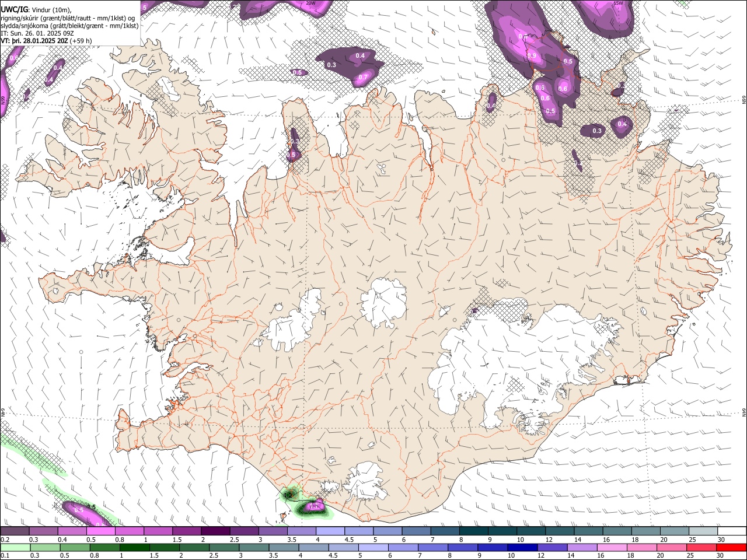Viewport: 747px width, 560px height.
Task: Click the '0.4' label on the upper scale
Action: (x=62, y=540)
